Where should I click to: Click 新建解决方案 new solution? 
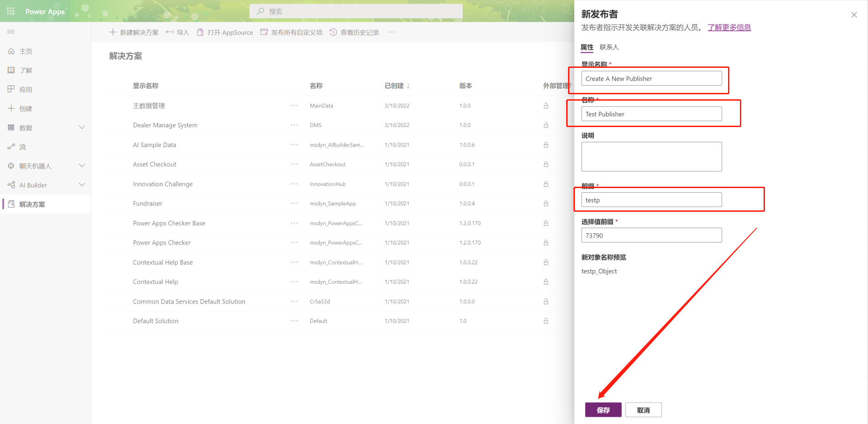pyautogui.click(x=134, y=32)
